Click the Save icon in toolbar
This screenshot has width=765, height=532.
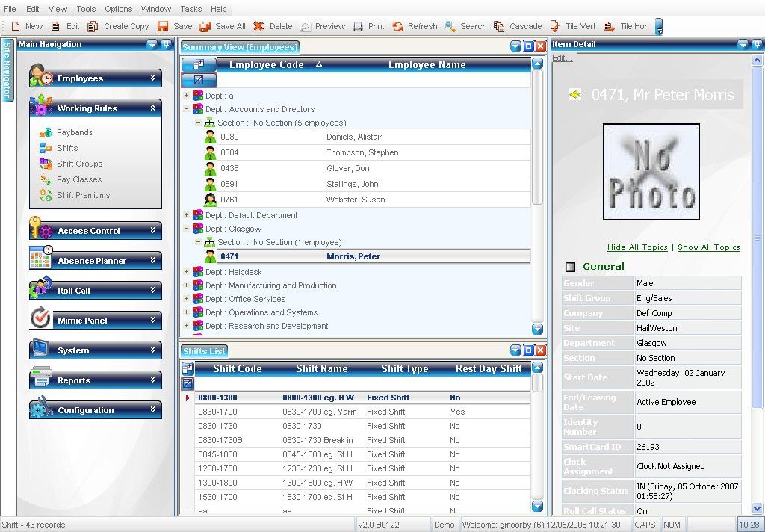click(x=163, y=26)
